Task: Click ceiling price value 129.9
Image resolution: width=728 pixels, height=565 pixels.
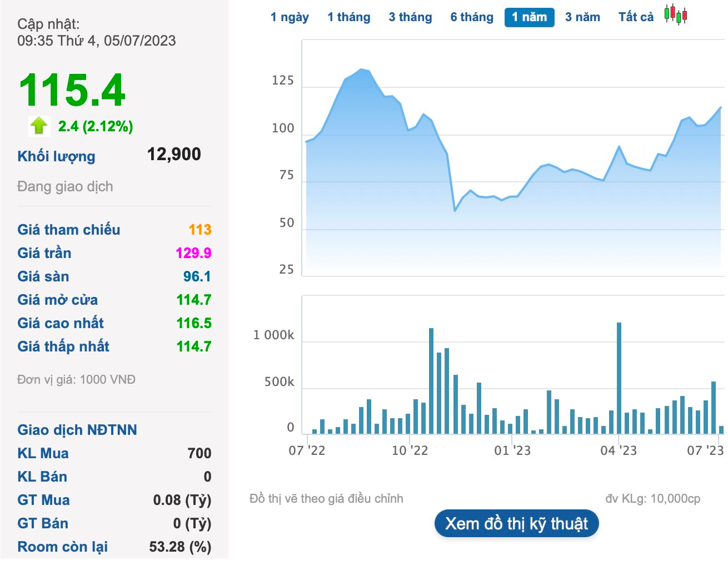Action: point(193,253)
